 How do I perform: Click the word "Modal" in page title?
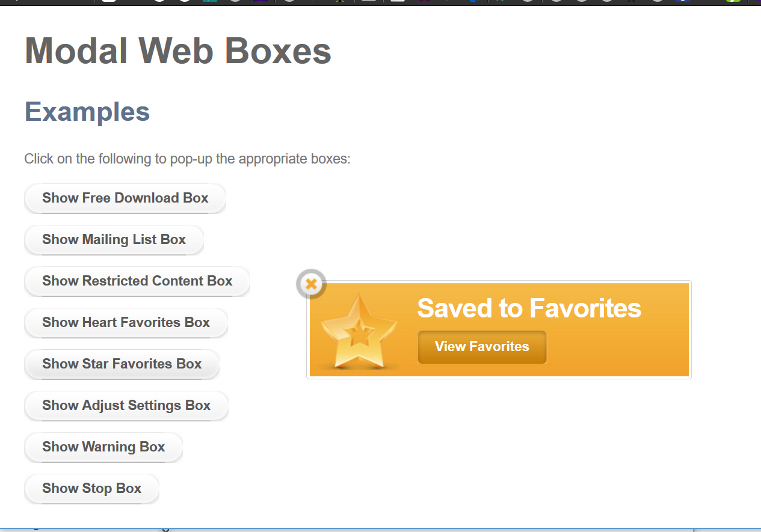tap(76, 50)
